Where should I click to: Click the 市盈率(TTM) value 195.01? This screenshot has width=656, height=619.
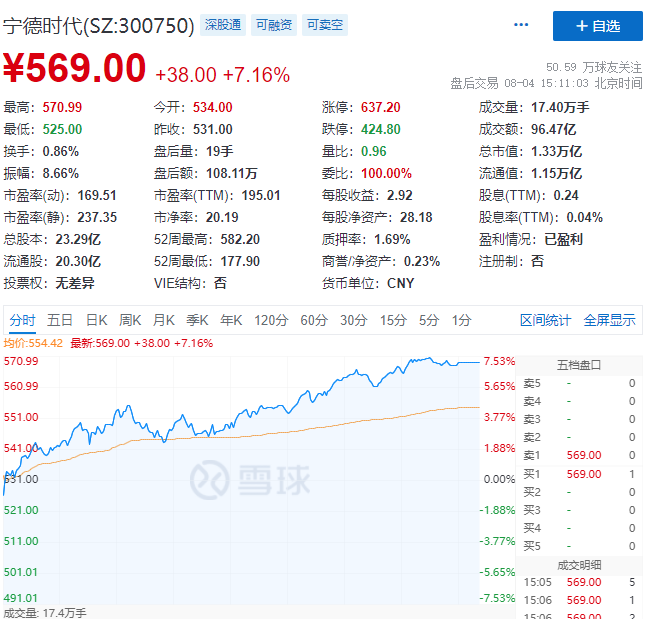pyautogui.click(x=261, y=195)
